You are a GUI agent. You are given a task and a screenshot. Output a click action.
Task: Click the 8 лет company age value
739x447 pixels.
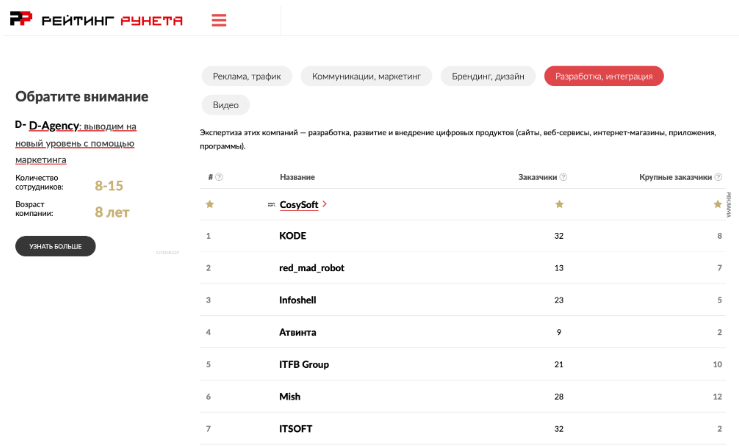pos(112,212)
